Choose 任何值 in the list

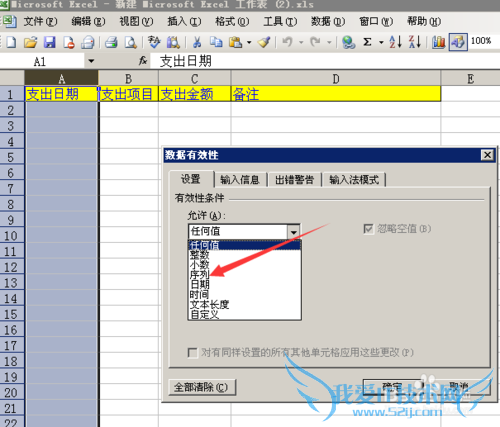point(245,245)
